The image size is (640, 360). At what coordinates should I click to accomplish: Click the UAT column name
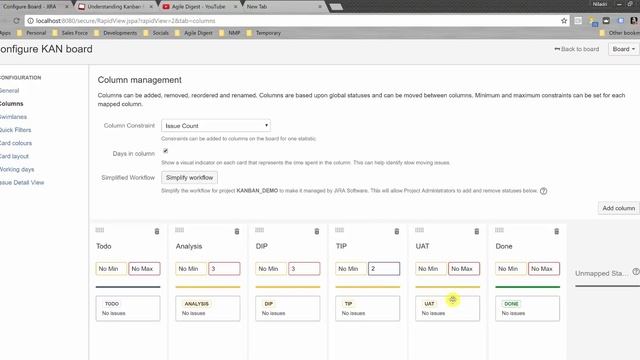coord(422,246)
